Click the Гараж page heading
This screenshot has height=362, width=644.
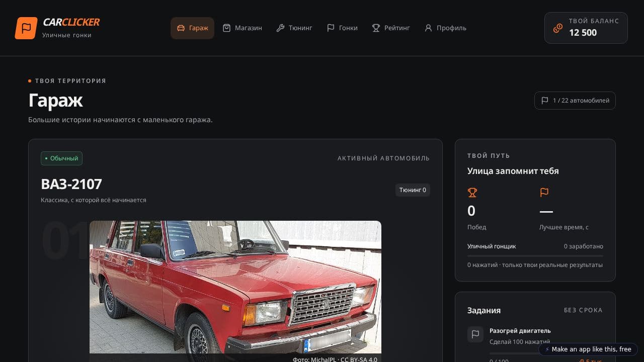coord(55,100)
